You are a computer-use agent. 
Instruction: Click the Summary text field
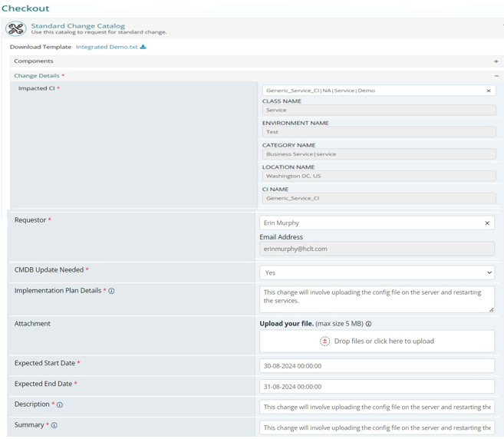tap(377, 427)
